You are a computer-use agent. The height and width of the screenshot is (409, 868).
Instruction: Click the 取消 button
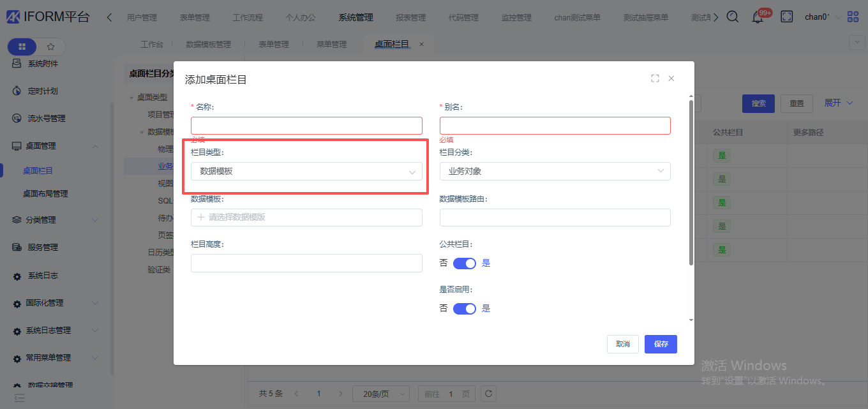pyautogui.click(x=623, y=344)
